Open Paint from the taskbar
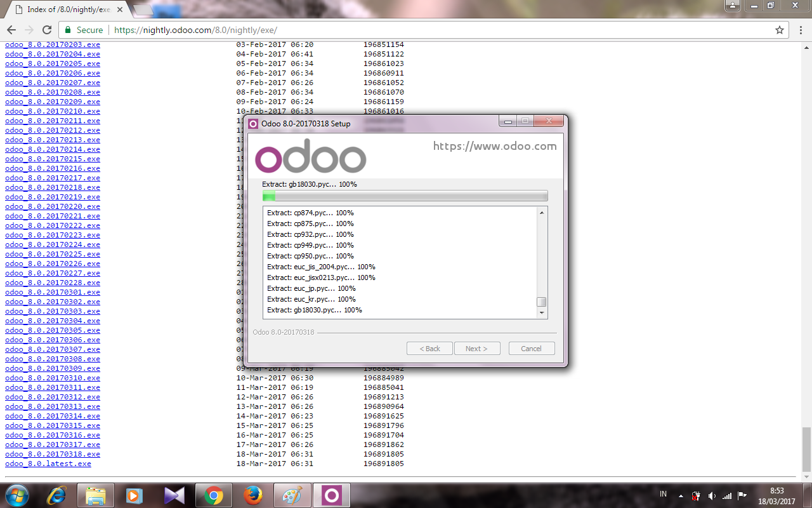Screen dimensions: 812x508 pos(292,495)
